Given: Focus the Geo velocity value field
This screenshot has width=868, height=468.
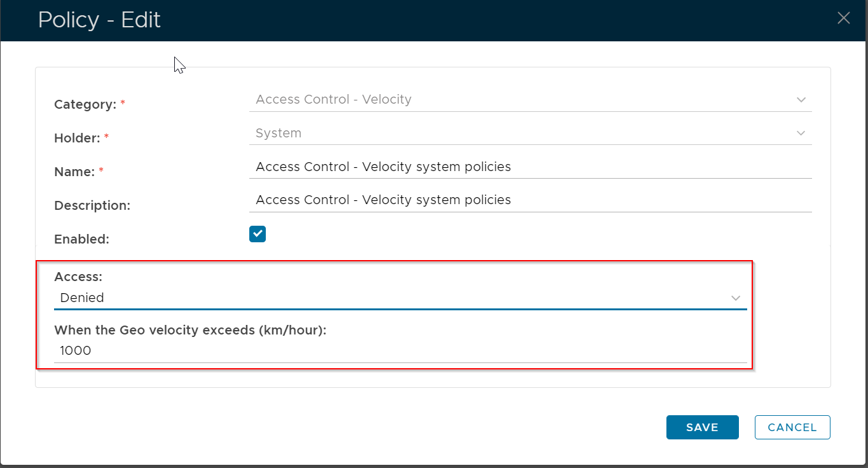Looking at the screenshot, I should point(401,351).
